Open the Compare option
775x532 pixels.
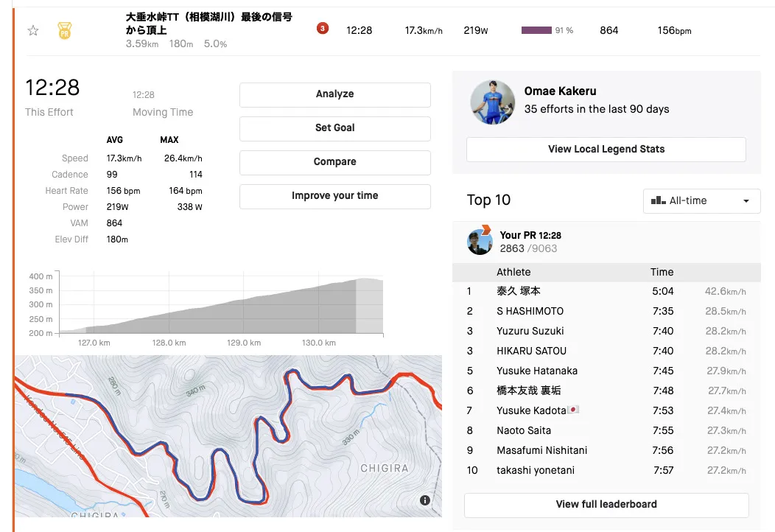(x=334, y=162)
